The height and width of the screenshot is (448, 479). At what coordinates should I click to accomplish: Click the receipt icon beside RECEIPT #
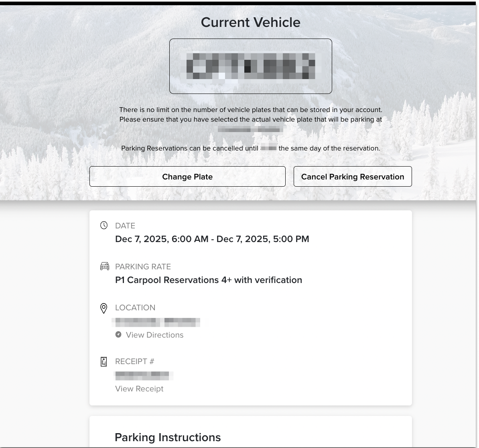coord(104,361)
